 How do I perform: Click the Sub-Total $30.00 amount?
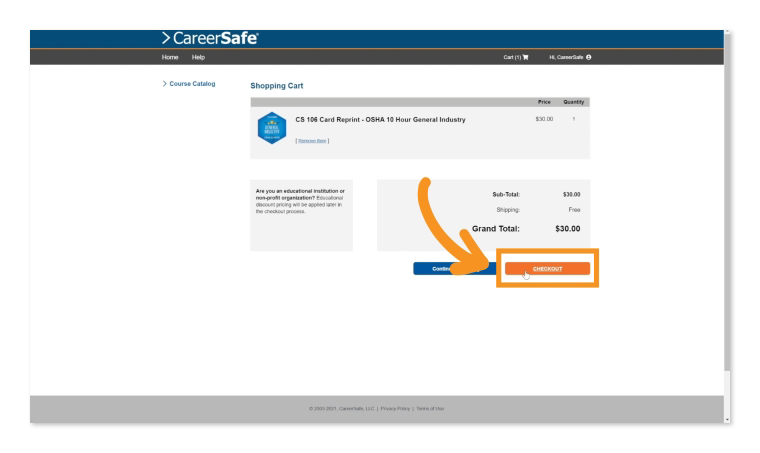click(571, 194)
